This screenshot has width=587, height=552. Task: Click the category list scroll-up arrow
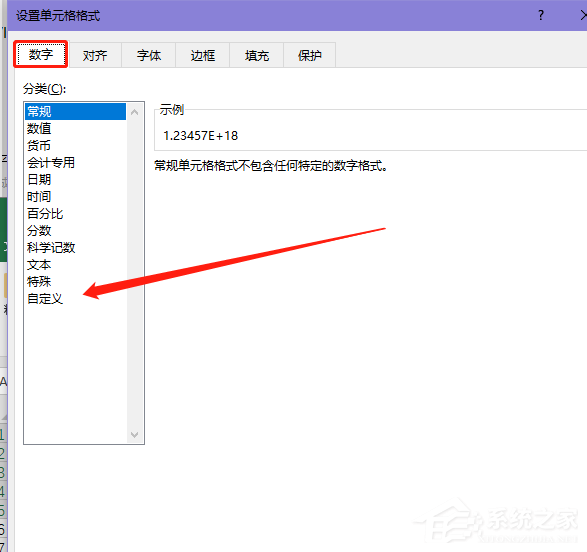click(x=135, y=112)
